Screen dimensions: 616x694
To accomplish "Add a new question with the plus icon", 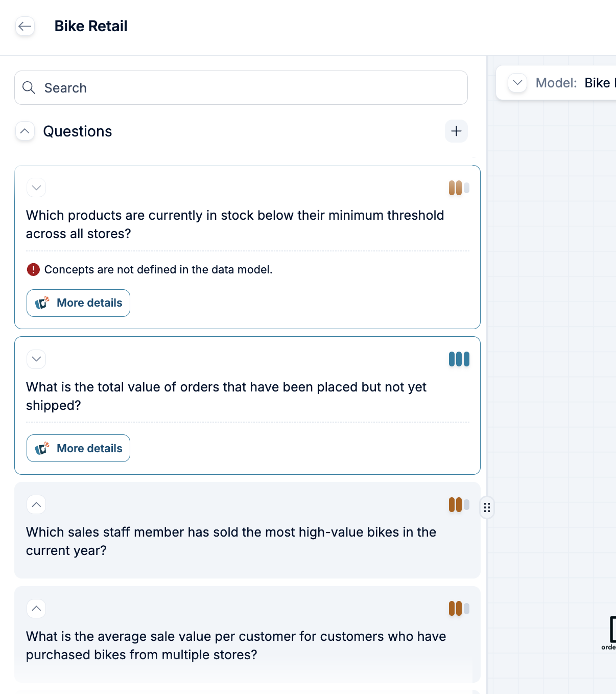I will click(x=456, y=131).
